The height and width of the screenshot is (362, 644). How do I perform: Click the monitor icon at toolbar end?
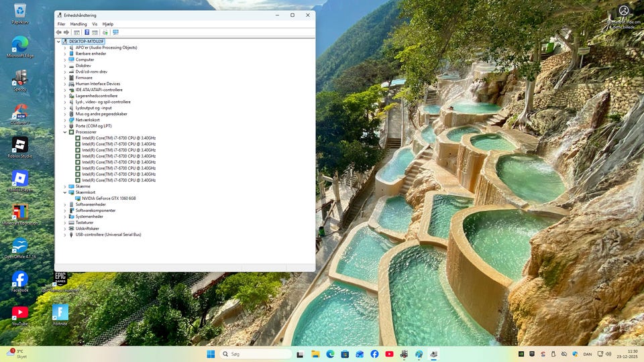pos(115,32)
